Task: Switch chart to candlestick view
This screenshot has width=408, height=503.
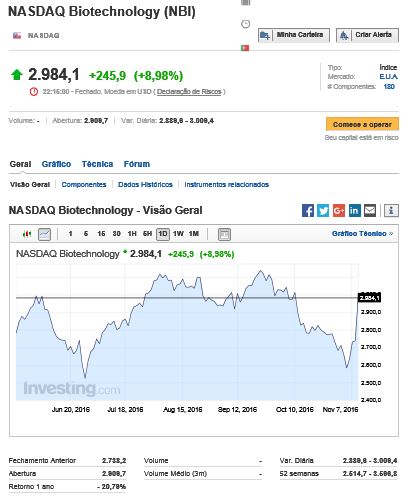Action: [27, 234]
